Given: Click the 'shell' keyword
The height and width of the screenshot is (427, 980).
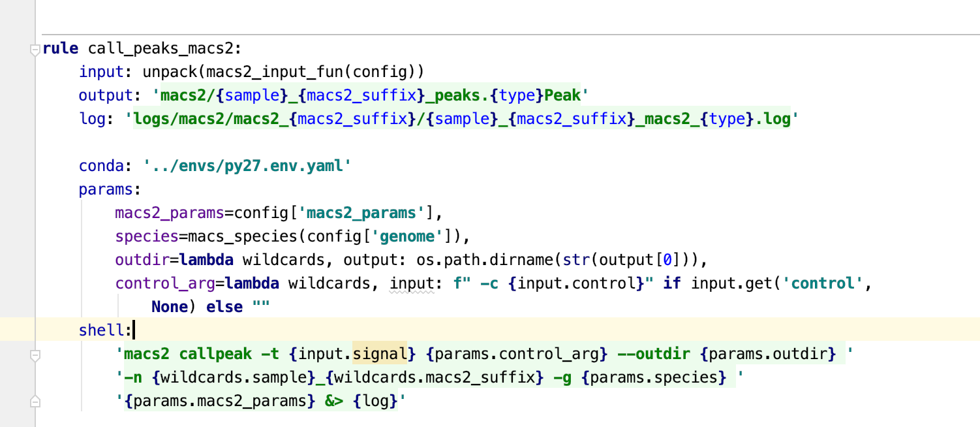Looking at the screenshot, I should tap(101, 330).
